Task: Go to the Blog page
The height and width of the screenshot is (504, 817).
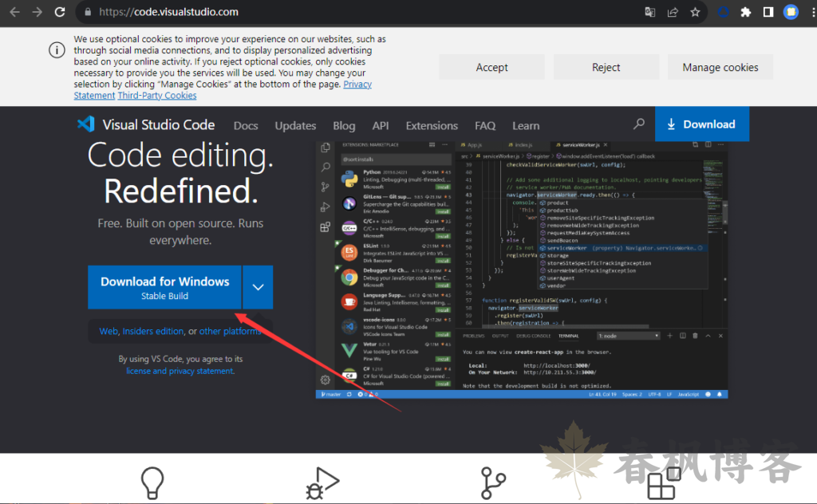Action: (x=344, y=125)
